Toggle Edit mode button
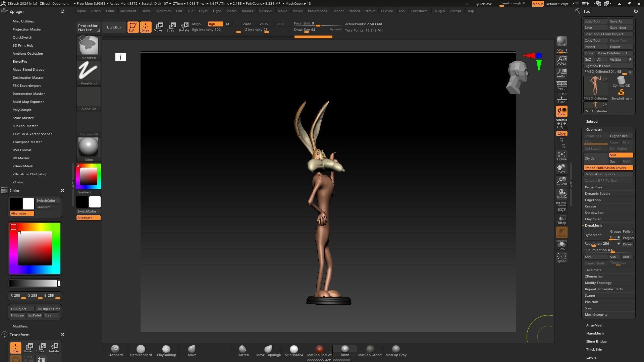 point(133,27)
